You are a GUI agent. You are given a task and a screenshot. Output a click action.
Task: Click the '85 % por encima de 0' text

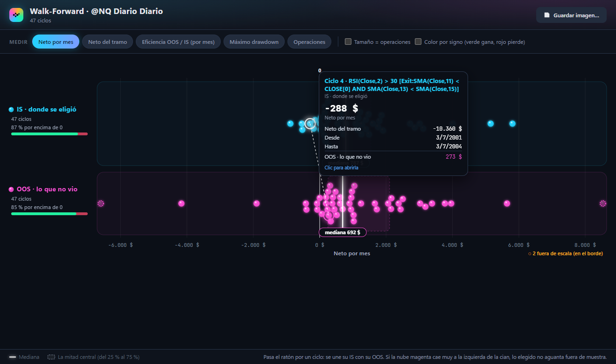coord(37,207)
